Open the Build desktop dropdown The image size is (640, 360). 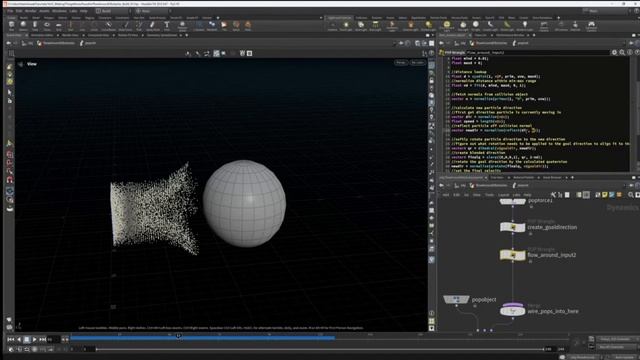click(112, 11)
